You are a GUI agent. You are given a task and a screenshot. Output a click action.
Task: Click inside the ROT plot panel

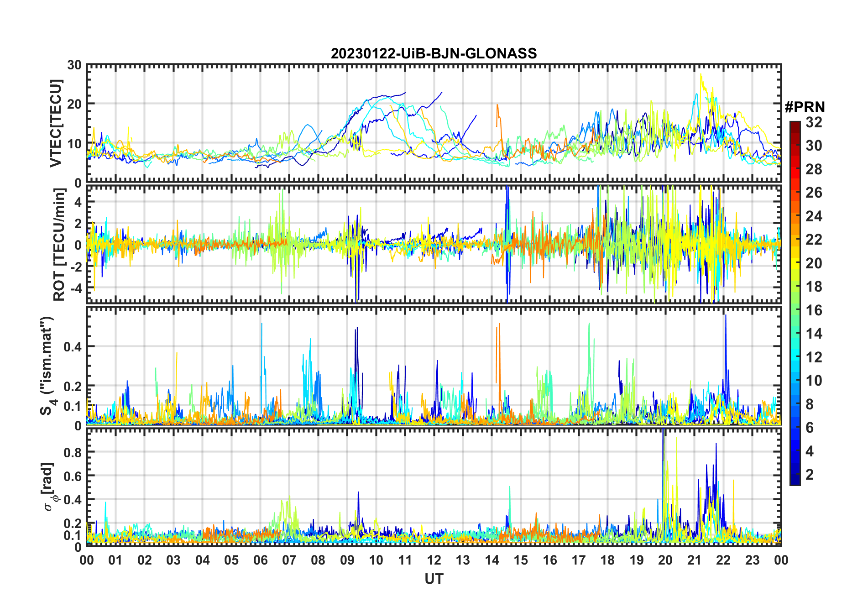tap(434, 244)
